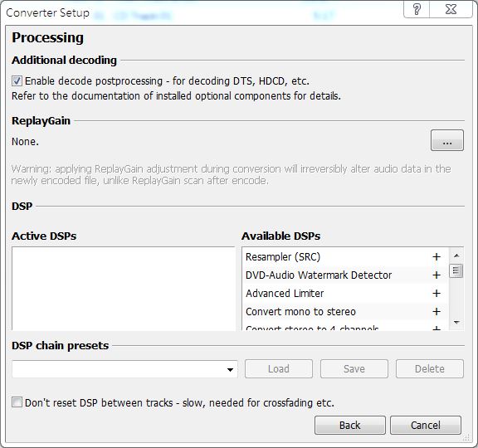
Task: Click the Load preset button
Action: pyautogui.click(x=279, y=369)
